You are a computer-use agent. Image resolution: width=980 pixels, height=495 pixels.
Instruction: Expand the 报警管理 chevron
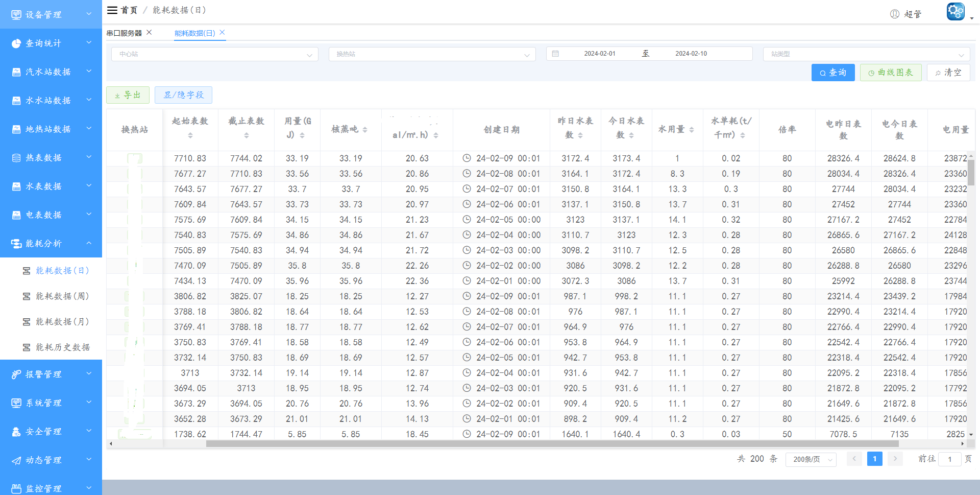[89, 374]
